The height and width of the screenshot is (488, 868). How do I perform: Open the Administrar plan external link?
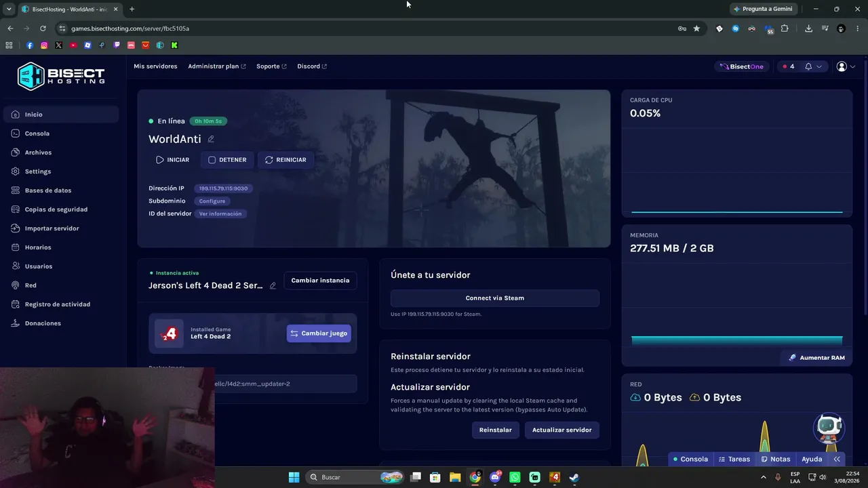(x=217, y=66)
